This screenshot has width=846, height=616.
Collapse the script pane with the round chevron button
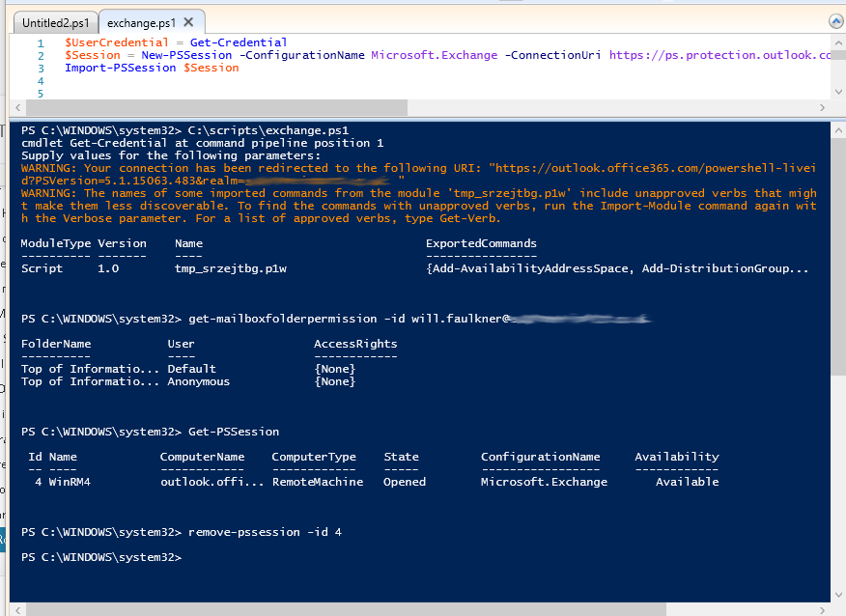tap(836, 21)
